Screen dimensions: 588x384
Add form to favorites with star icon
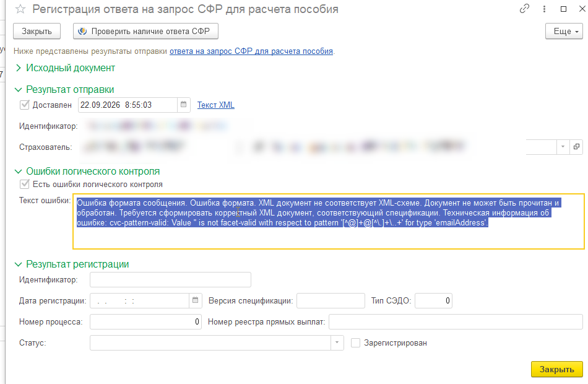20,9
